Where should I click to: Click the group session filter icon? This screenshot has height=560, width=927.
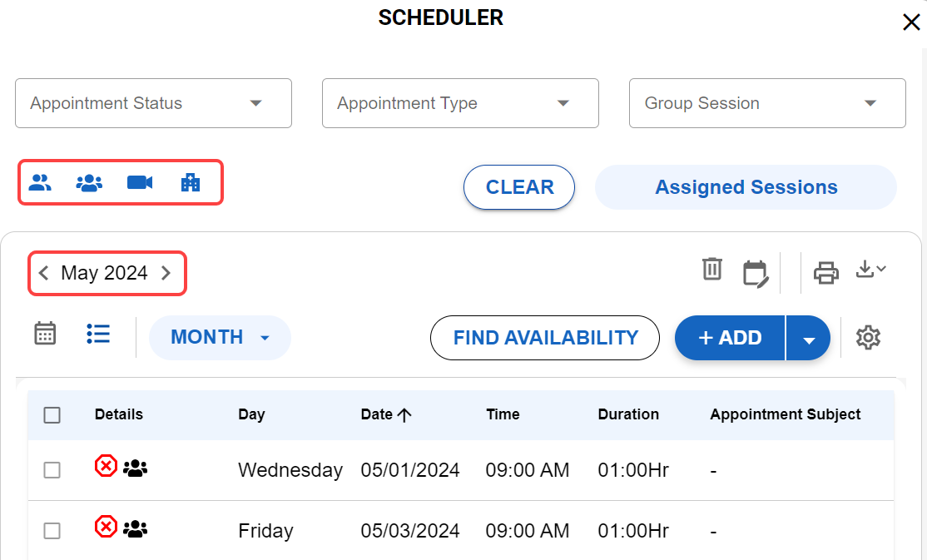[x=89, y=183]
